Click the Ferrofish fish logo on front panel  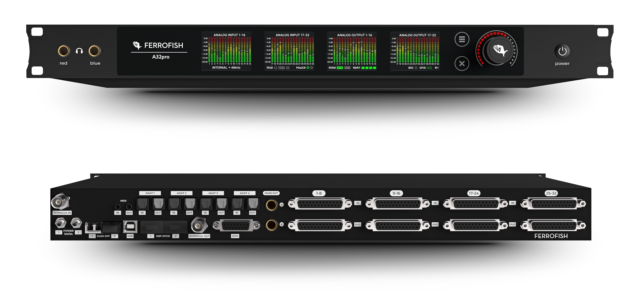[x=137, y=46]
